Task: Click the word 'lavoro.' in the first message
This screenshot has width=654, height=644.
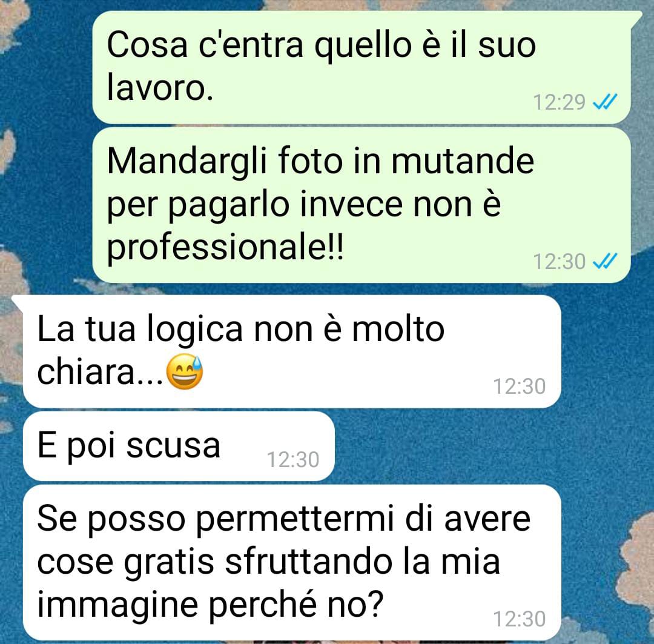Action: 160,88
